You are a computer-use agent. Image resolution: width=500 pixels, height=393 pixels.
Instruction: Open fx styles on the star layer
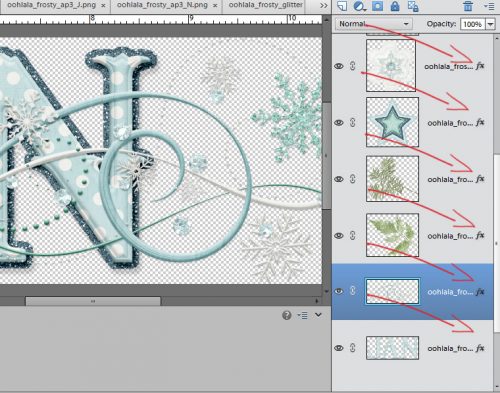(x=480, y=122)
